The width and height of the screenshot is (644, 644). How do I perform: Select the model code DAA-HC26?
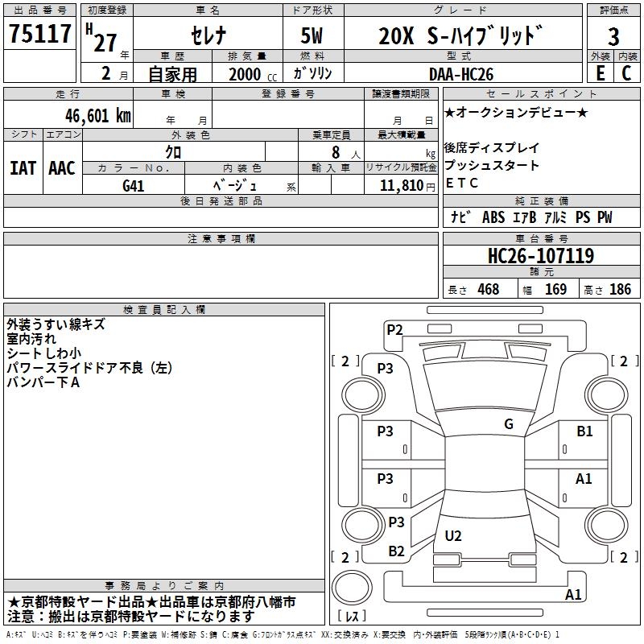pyautogui.click(x=460, y=74)
